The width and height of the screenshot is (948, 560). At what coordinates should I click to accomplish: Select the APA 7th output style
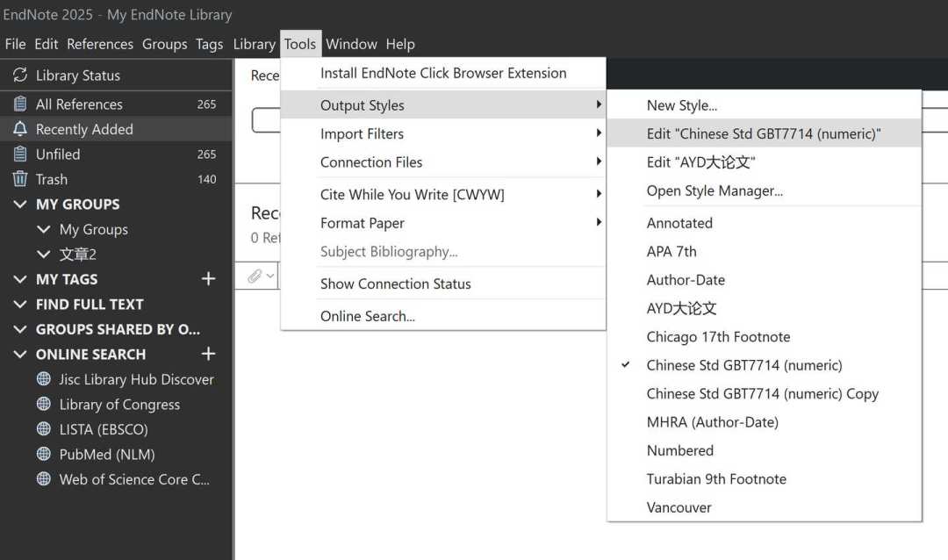pos(765,252)
